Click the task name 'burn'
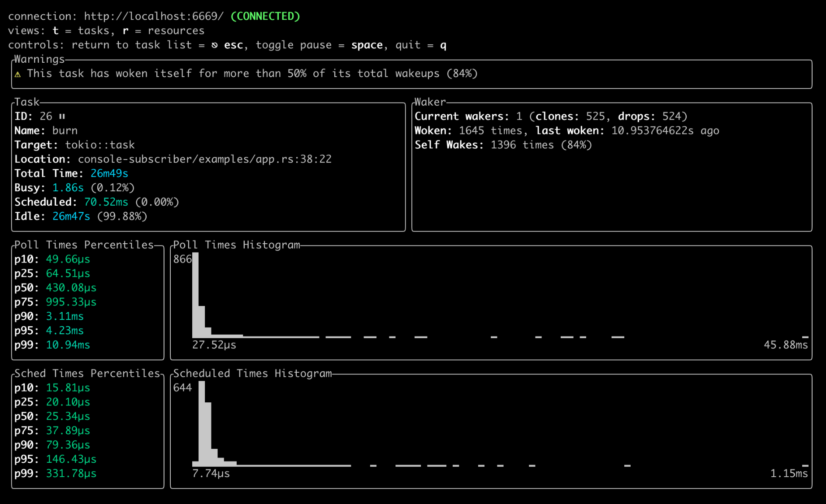The image size is (826, 504). click(x=65, y=130)
